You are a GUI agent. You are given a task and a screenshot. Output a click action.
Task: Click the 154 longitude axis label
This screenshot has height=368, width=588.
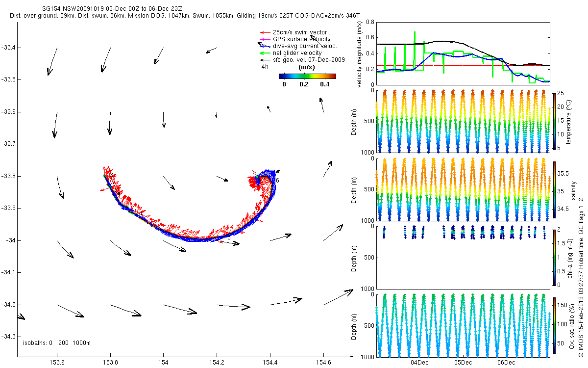click(x=163, y=363)
